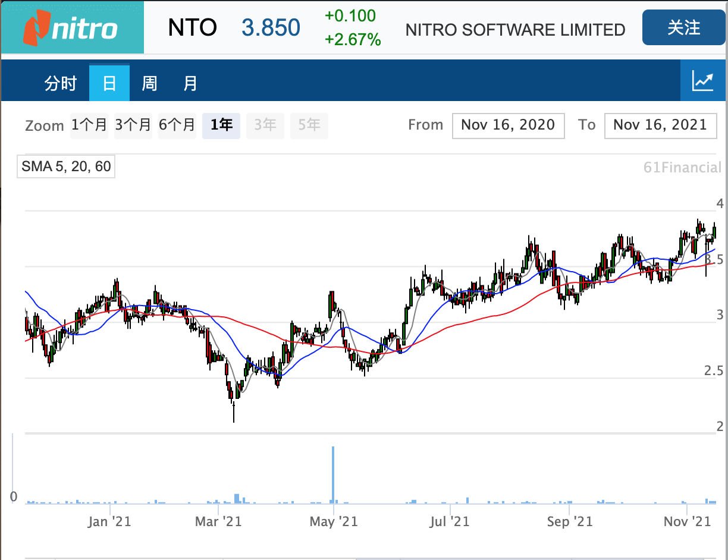The width and height of the screenshot is (728, 560).
Task: Click the Zoom label text
Action: coord(45,126)
